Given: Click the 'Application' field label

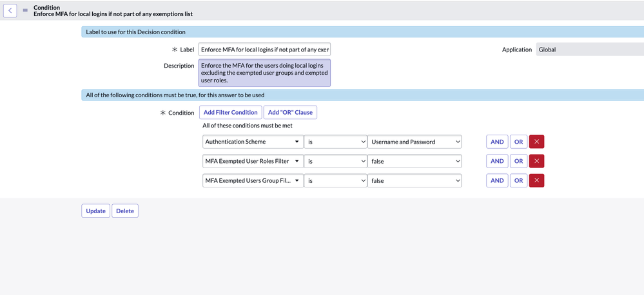Looking at the screenshot, I should pos(516,50).
